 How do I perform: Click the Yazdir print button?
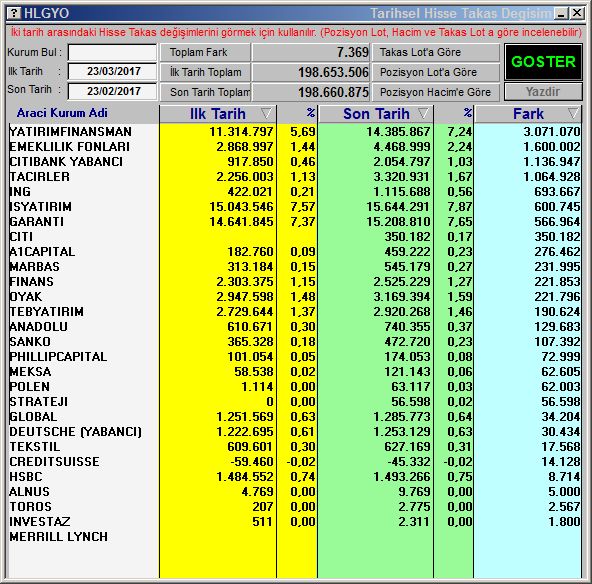(543, 92)
